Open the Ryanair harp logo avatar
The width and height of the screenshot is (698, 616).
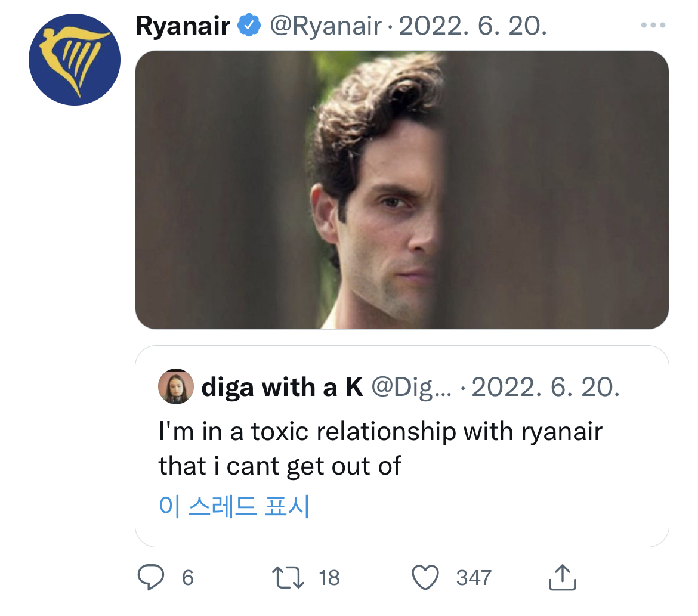[75, 60]
